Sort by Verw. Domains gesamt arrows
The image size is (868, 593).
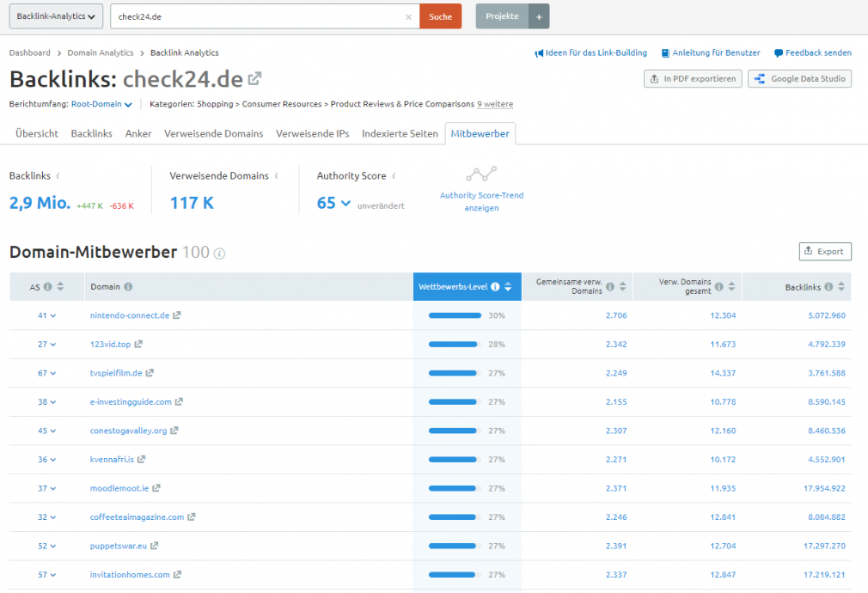(731, 287)
